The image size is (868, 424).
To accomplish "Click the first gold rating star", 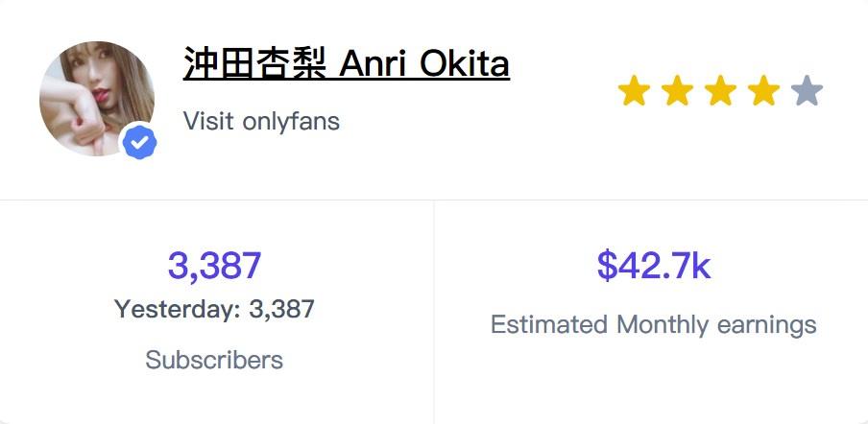I will [634, 91].
